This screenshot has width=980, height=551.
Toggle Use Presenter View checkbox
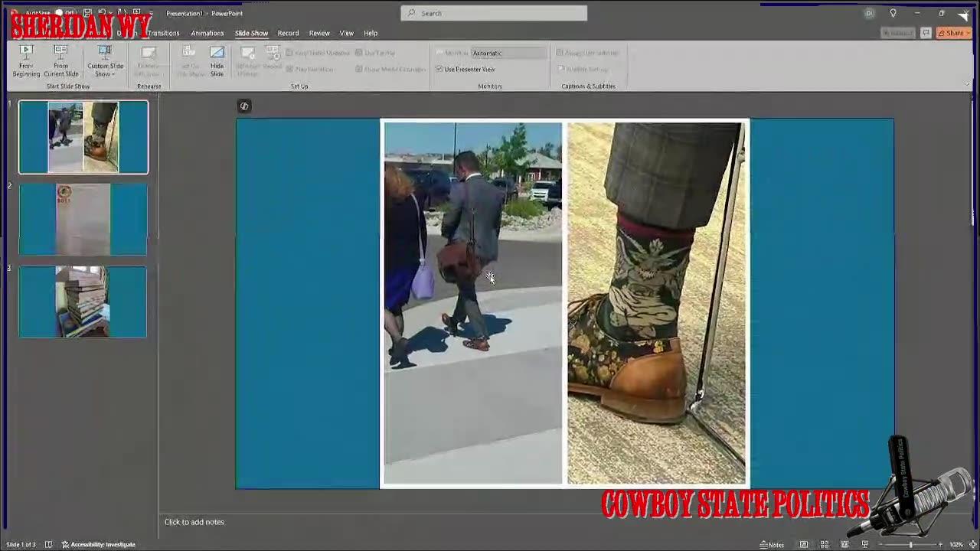[x=465, y=69]
